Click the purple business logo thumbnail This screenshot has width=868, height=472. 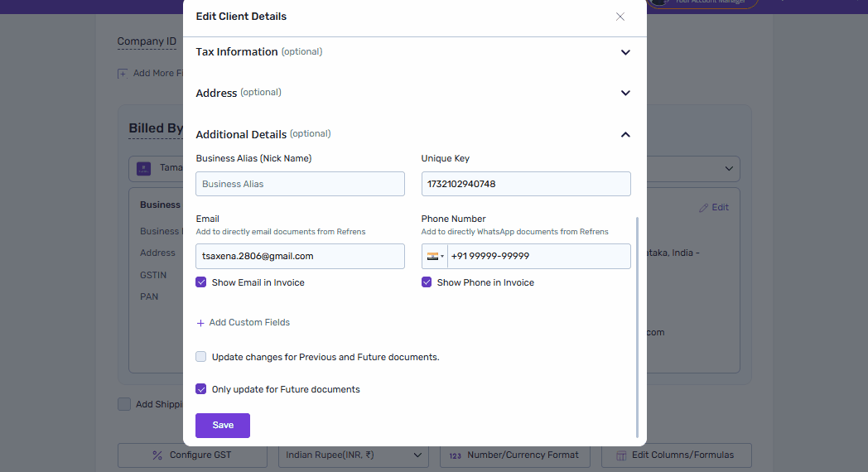pyautogui.click(x=144, y=169)
